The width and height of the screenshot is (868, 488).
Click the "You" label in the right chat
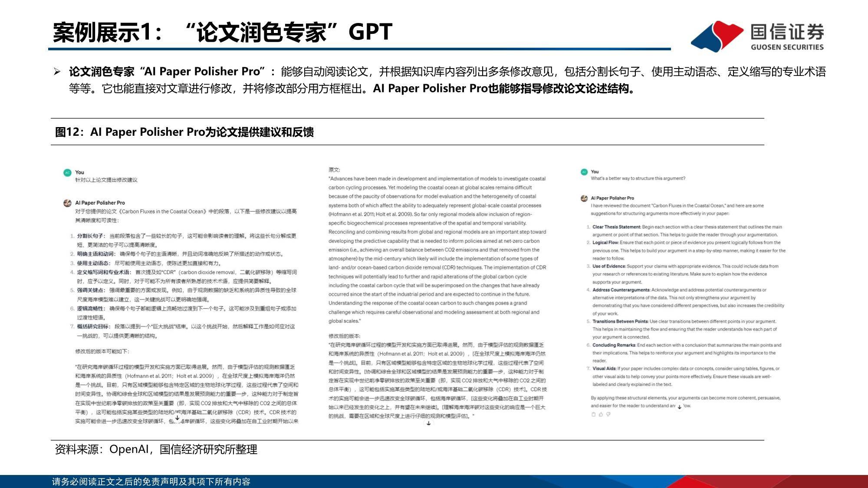pos(595,171)
